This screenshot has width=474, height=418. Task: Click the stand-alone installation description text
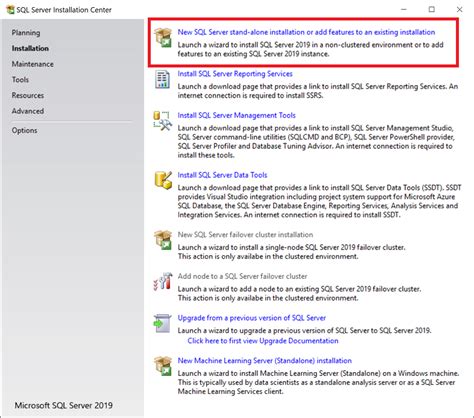pyautogui.click(x=310, y=49)
